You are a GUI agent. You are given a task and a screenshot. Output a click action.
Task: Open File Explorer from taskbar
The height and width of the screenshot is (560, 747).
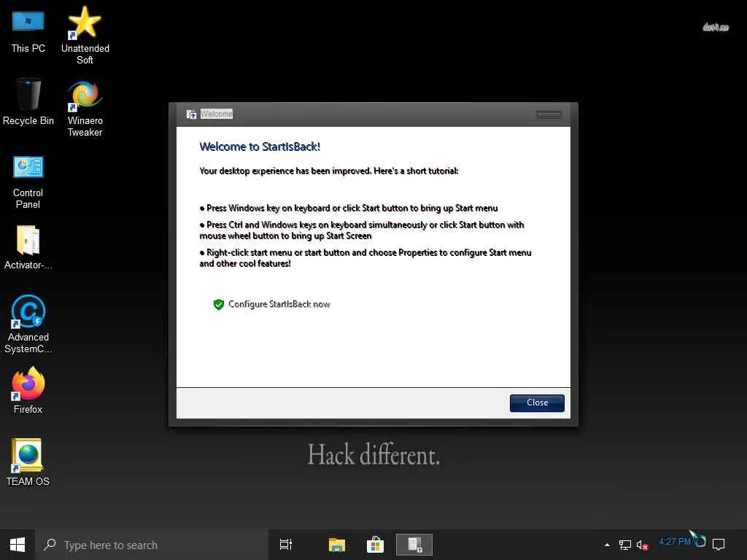pos(337,545)
